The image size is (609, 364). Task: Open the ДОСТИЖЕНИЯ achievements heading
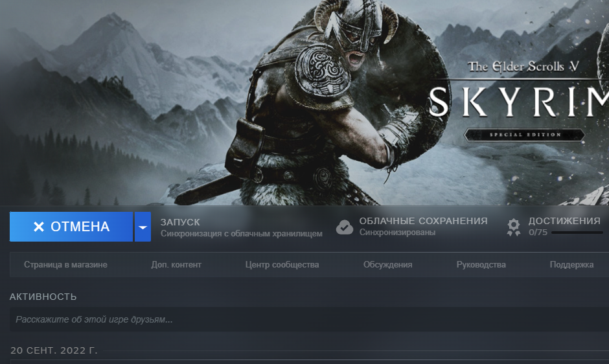click(564, 221)
